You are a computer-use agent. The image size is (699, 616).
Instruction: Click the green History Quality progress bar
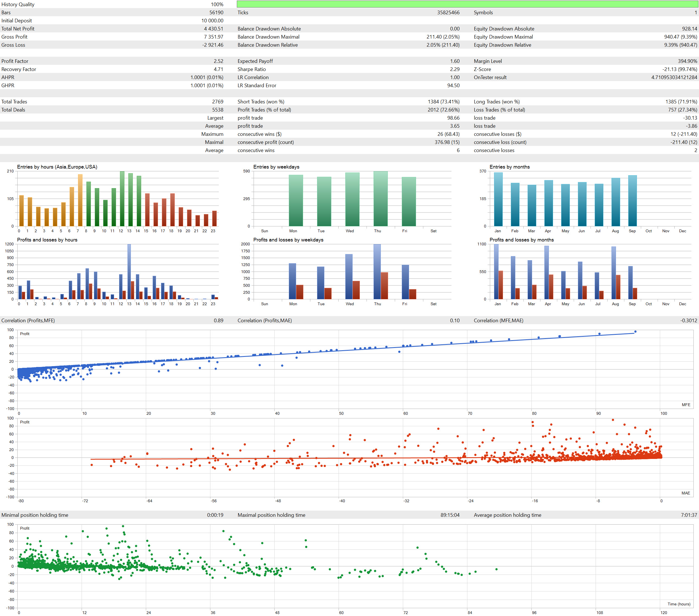pos(467,4)
